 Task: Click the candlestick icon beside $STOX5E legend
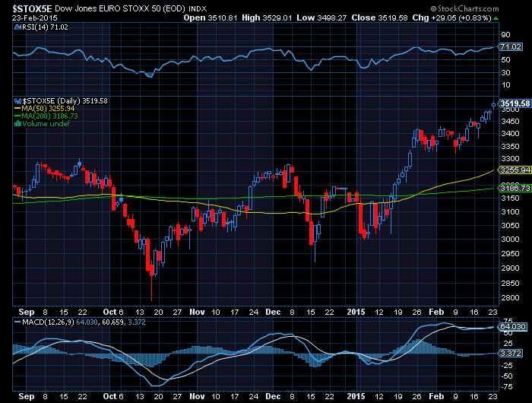pyautogui.click(x=18, y=101)
